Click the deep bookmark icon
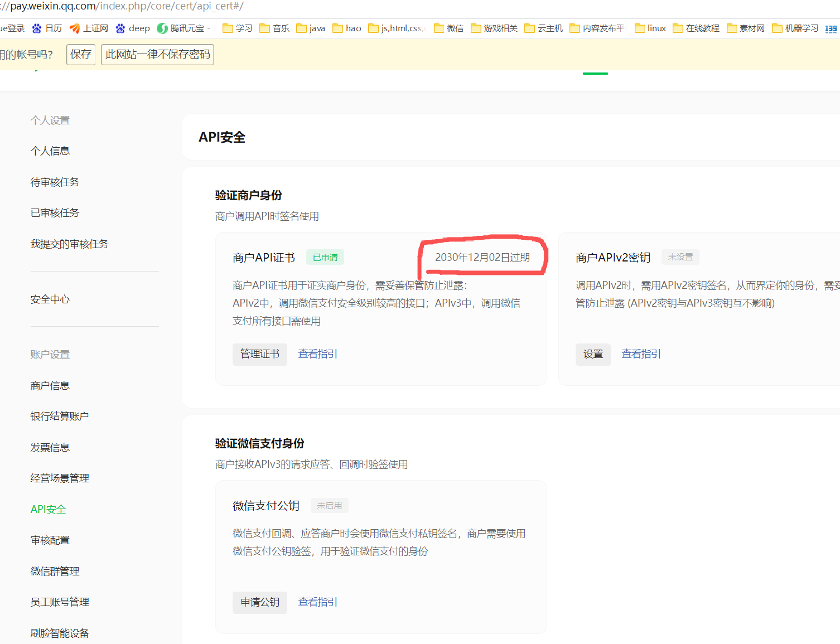Screen dimensions: 840x644 coord(120,28)
